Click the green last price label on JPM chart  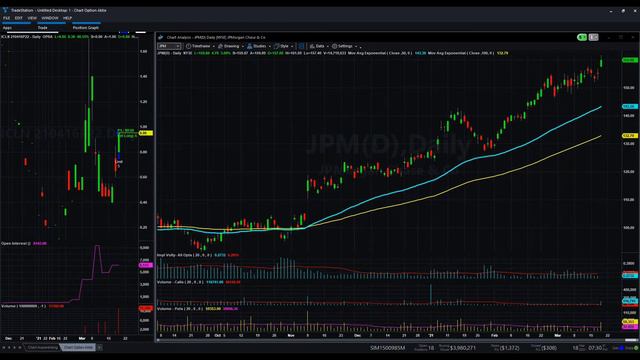point(630,60)
